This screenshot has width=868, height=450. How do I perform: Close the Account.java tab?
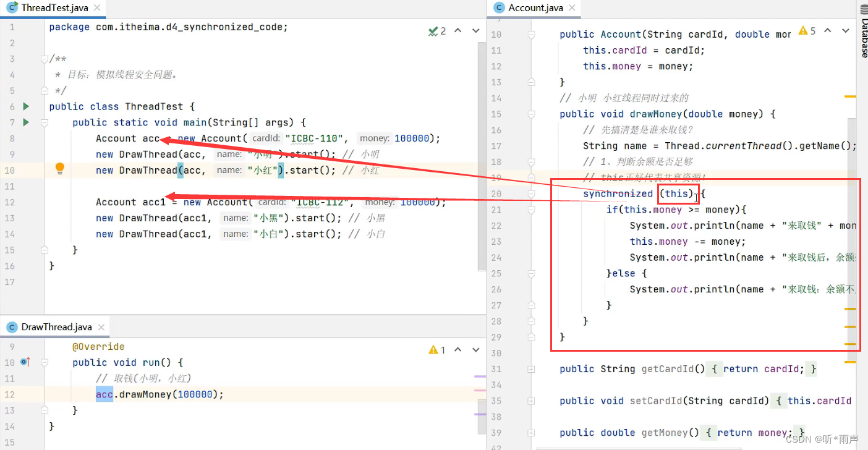pos(572,9)
